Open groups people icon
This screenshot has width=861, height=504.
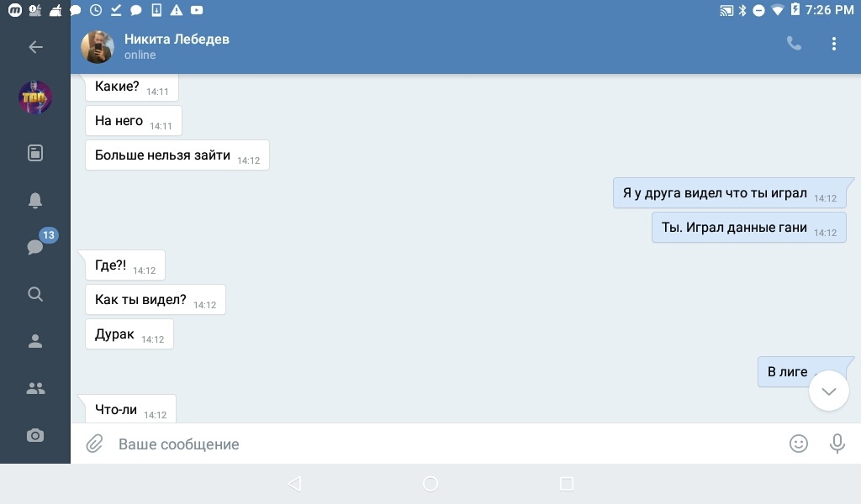point(35,388)
